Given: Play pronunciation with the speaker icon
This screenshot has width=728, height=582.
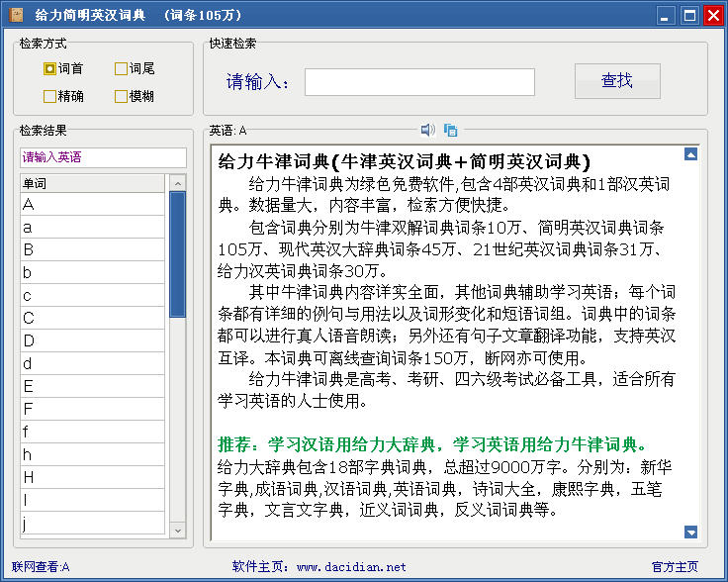Looking at the screenshot, I should [x=427, y=130].
